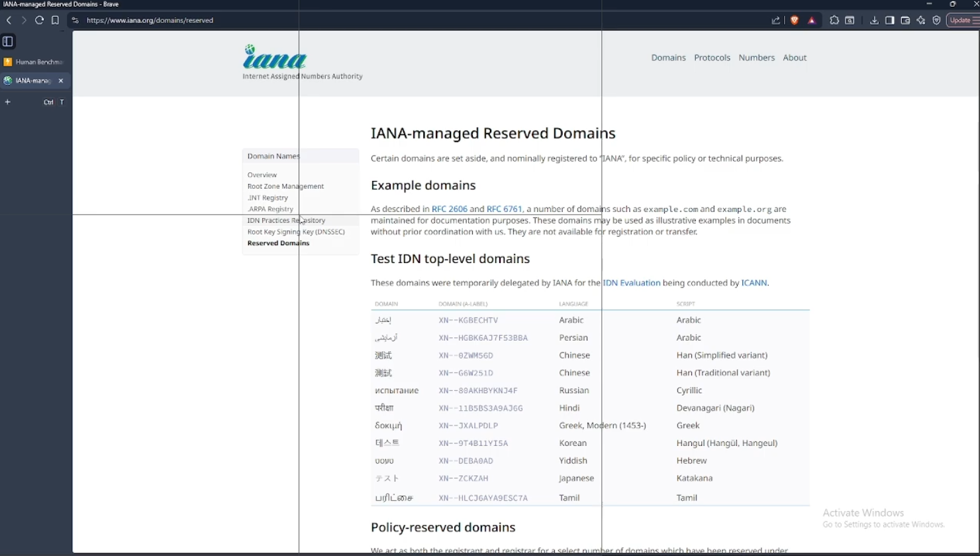The image size is (980, 556).
Task: Open the extensions puzzle icon
Action: (834, 21)
